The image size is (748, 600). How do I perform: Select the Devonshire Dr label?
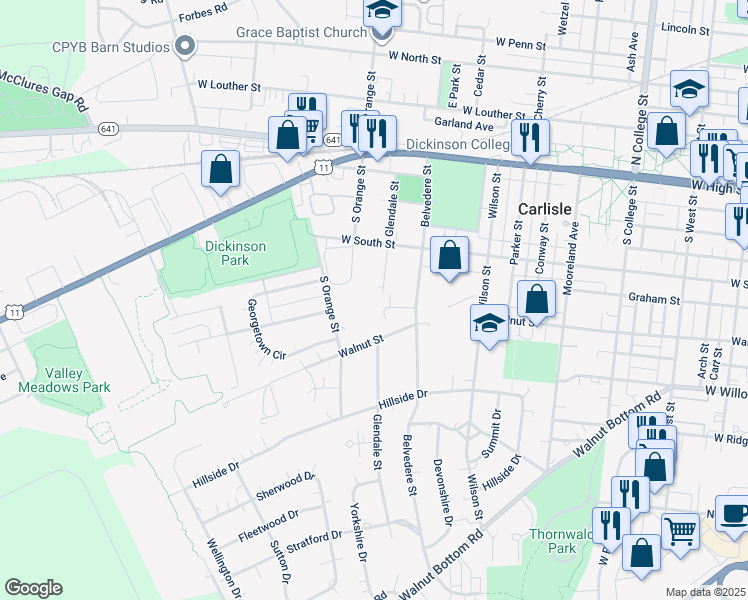(x=443, y=492)
